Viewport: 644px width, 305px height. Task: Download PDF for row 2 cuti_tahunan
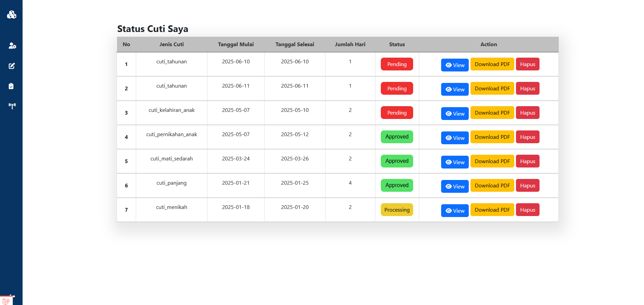tap(492, 89)
